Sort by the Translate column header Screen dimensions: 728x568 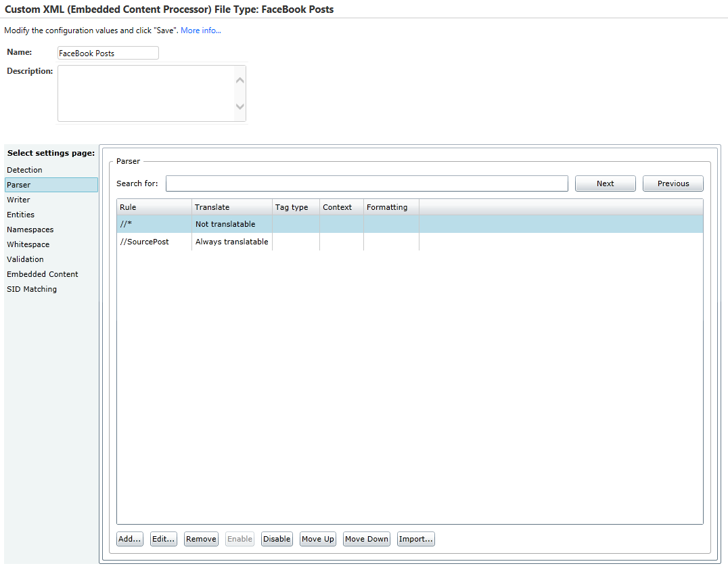coord(231,207)
